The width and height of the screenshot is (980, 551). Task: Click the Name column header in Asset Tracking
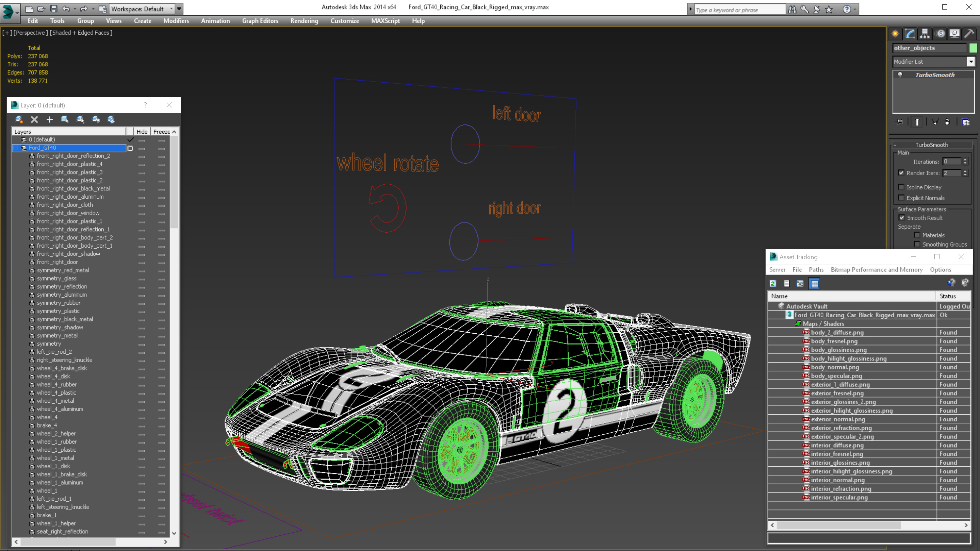click(852, 296)
